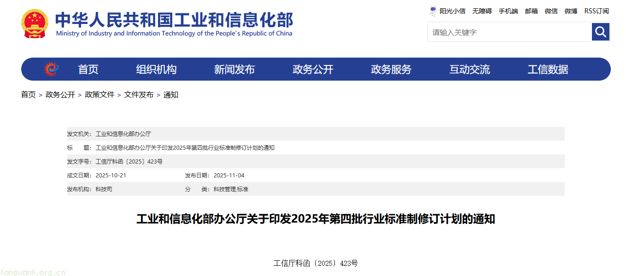Open the 组织机构 navigation menu
The image size is (644, 276).
click(156, 69)
